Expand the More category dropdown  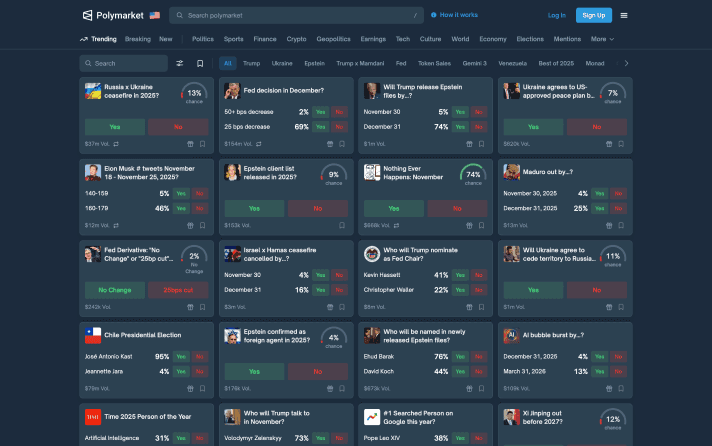click(602, 39)
